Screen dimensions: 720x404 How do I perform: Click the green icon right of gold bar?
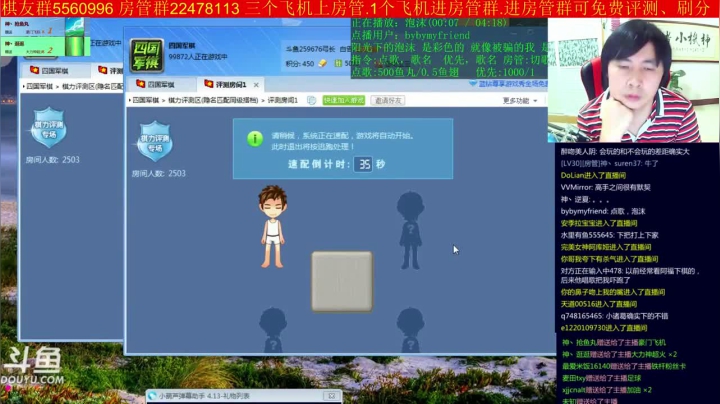pyautogui.click(x=338, y=63)
